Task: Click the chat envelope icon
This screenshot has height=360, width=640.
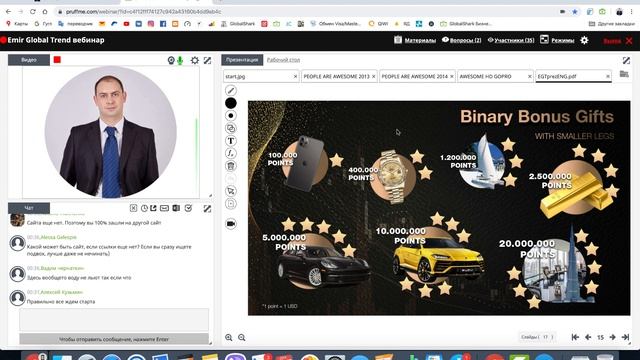Action: (x=164, y=208)
